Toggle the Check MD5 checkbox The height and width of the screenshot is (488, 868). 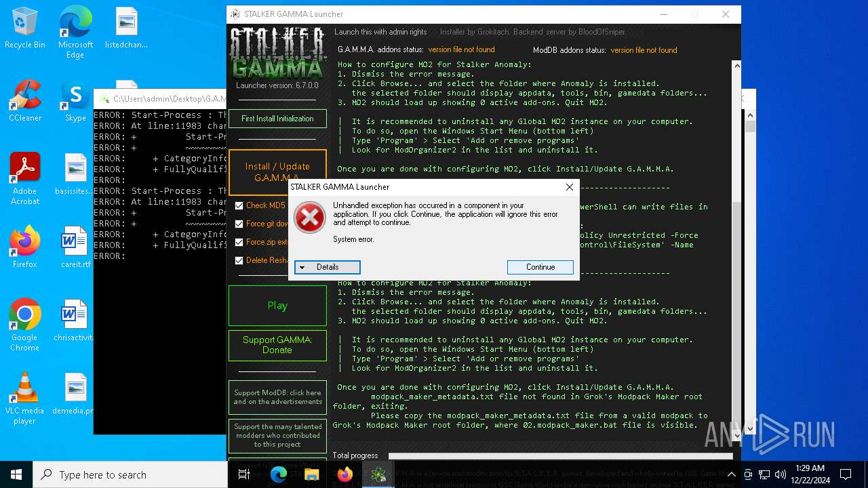coord(239,205)
